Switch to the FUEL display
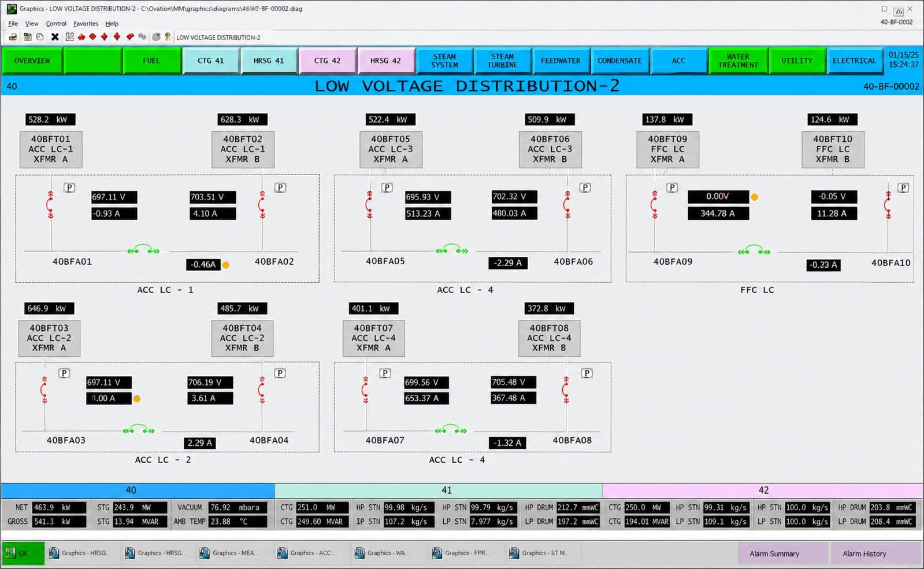 151,61
